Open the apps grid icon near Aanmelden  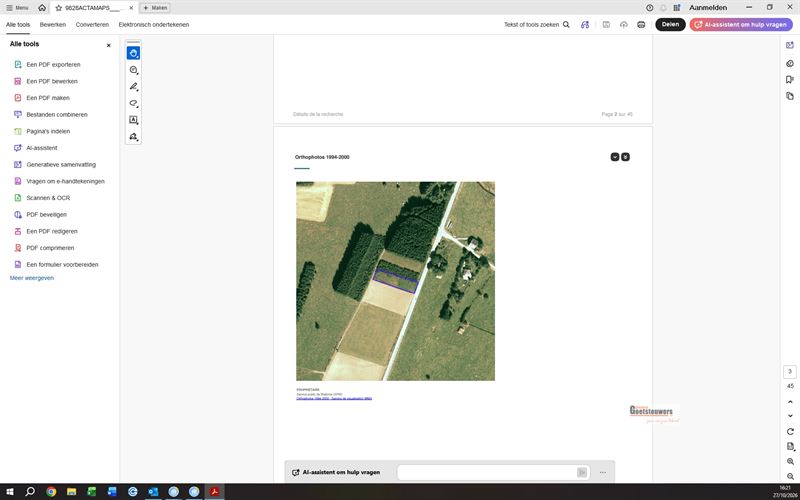tap(677, 8)
